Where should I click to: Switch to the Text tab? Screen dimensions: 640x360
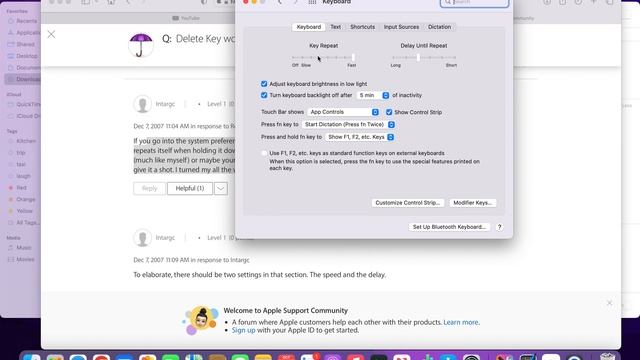coord(336,27)
